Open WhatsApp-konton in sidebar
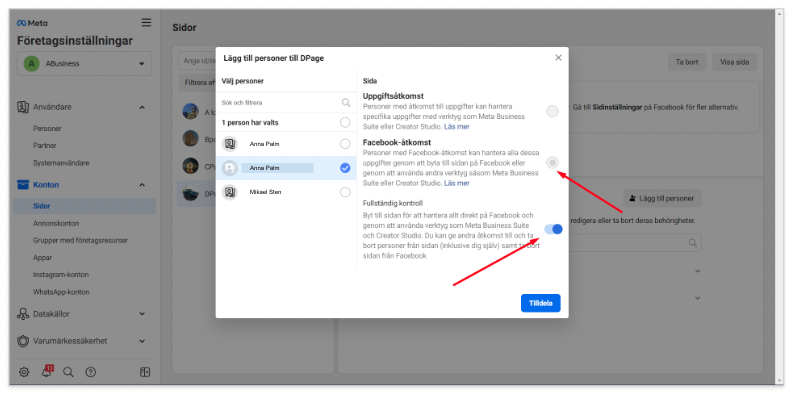 [x=61, y=292]
